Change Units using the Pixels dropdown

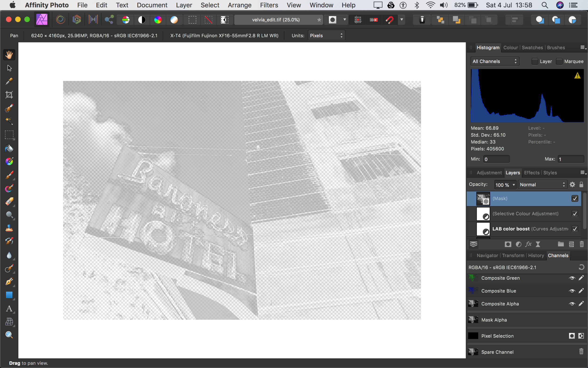click(326, 35)
